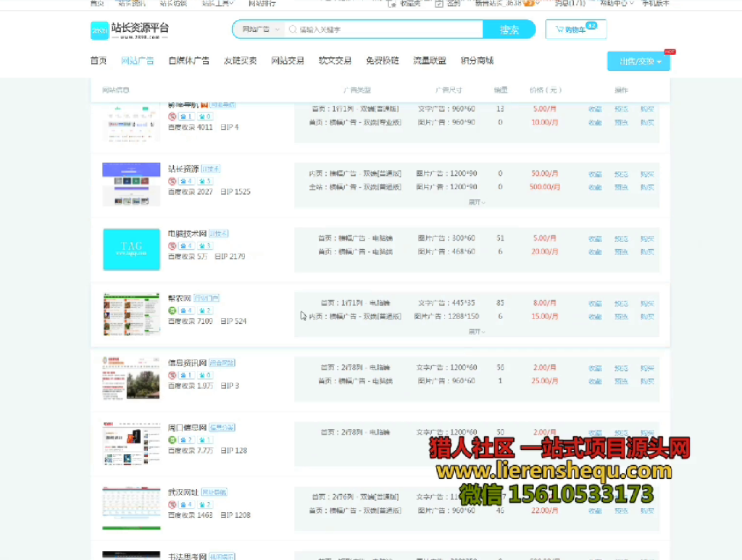The width and height of the screenshot is (742, 560).
Task: Click the 站长资源平台 site logo
Action: [135, 30]
